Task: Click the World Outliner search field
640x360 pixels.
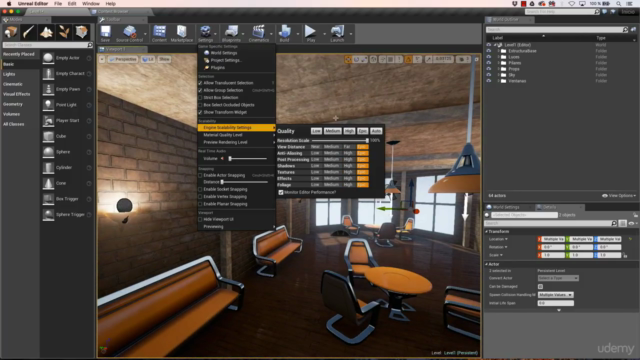Action: click(x=557, y=29)
